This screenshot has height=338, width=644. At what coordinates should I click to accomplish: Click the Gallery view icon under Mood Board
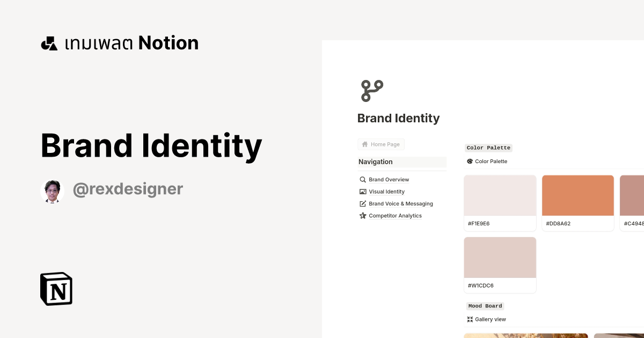coord(469,319)
